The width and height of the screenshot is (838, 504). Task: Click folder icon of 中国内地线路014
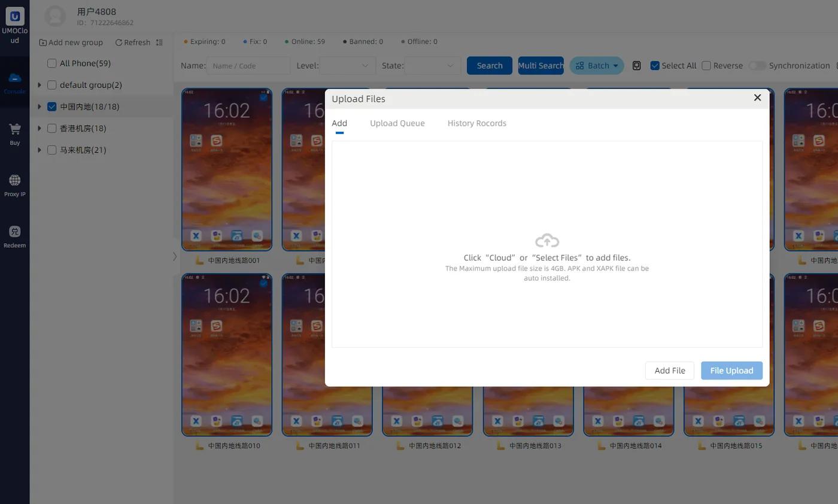pos(602,445)
